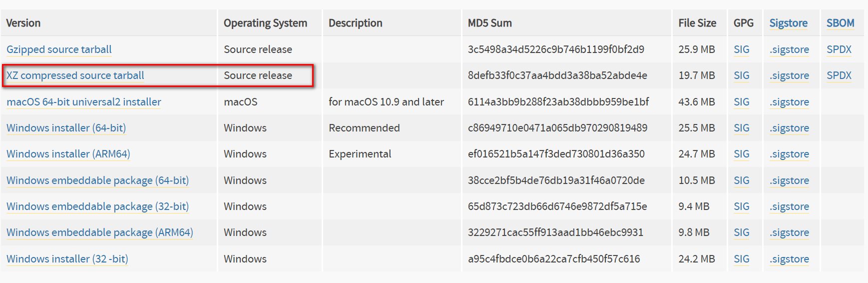This screenshot has width=868, height=283.
Task: Select Windows embeddable package (64-bit)
Action: tap(97, 180)
